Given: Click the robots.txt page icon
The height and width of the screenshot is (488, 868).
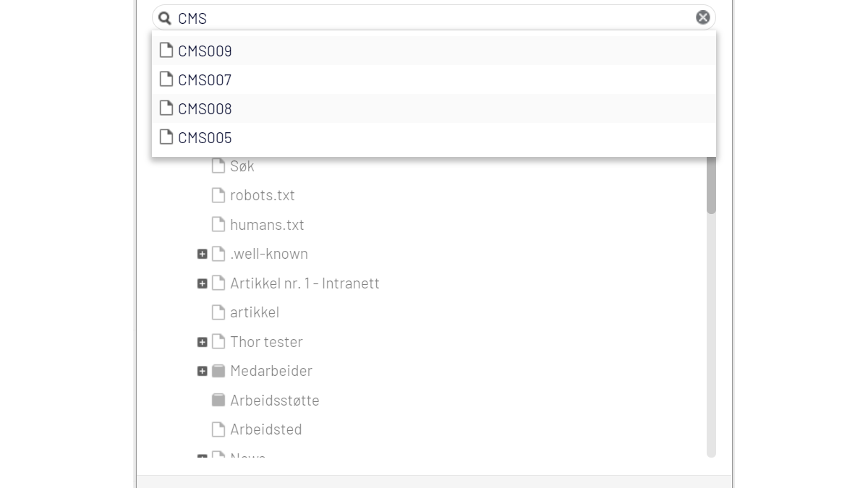Looking at the screenshot, I should 218,195.
